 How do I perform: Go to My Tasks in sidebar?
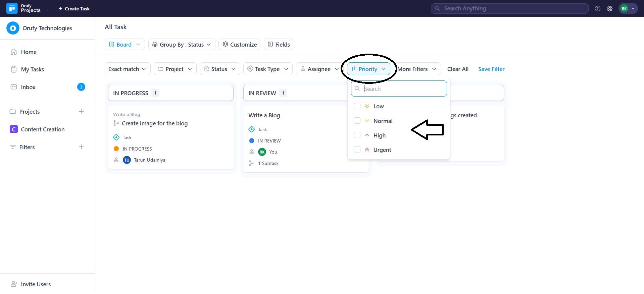point(32,69)
